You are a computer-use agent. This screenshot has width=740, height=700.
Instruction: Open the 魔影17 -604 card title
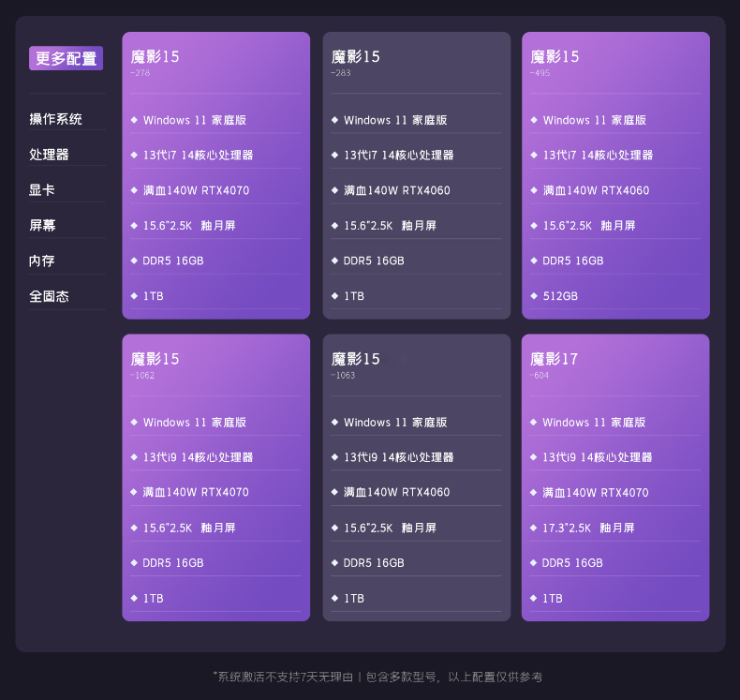(555, 359)
